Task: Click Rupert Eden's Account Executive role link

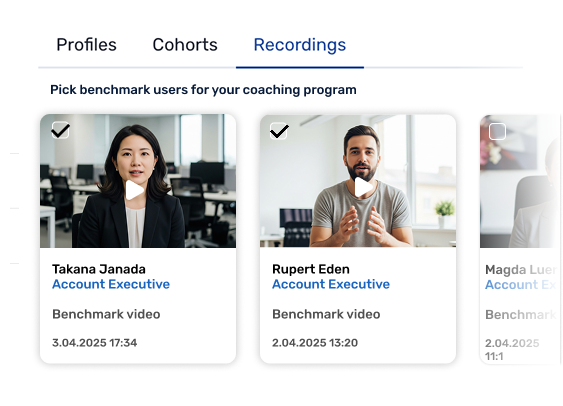Action: [x=331, y=284]
